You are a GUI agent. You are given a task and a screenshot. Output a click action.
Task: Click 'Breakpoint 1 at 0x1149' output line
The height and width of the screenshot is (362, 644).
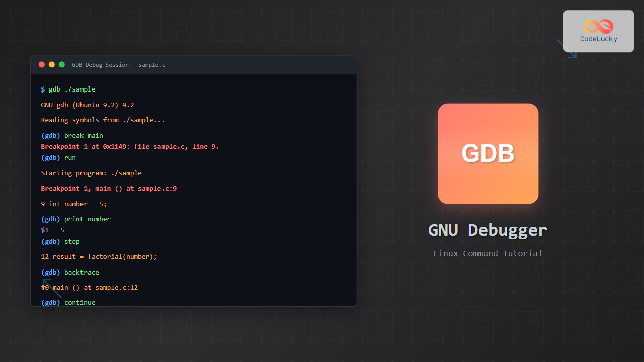point(130,147)
